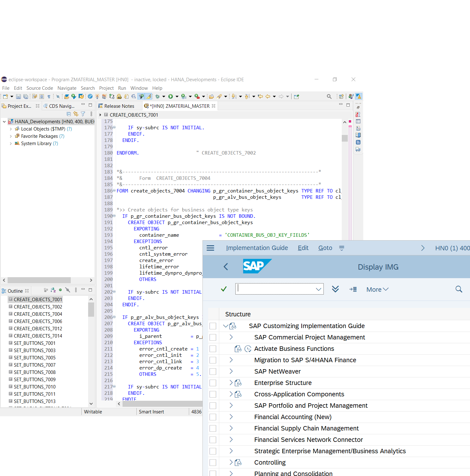
Task: Click the open-book documentation icon in right sidebar
Action: (358, 135)
